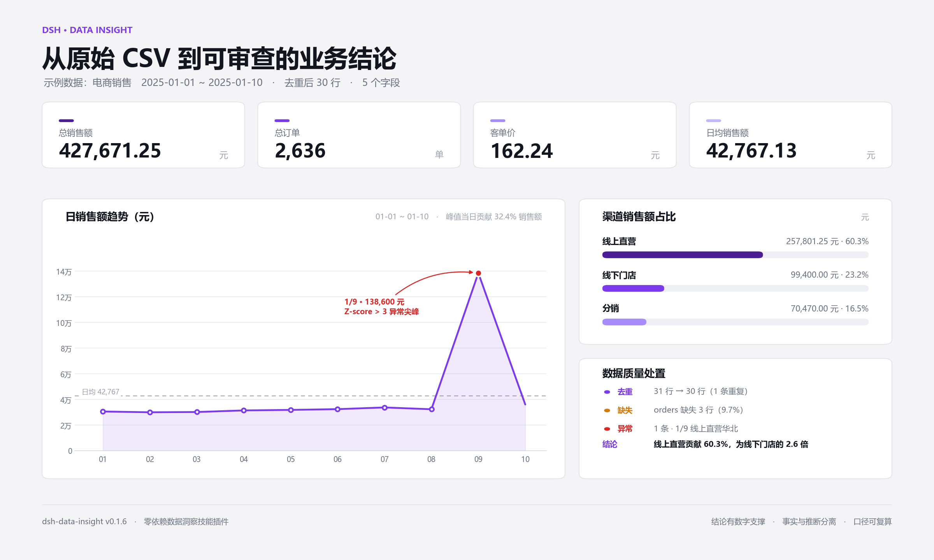
Task: Click the orders 缺失 3 行 text
Action: [x=698, y=410]
